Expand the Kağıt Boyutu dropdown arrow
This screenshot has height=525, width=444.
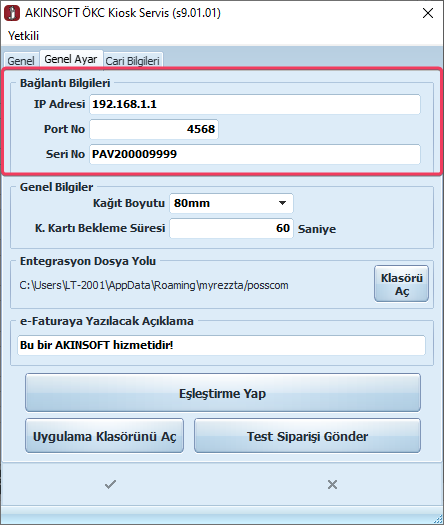(282, 203)
